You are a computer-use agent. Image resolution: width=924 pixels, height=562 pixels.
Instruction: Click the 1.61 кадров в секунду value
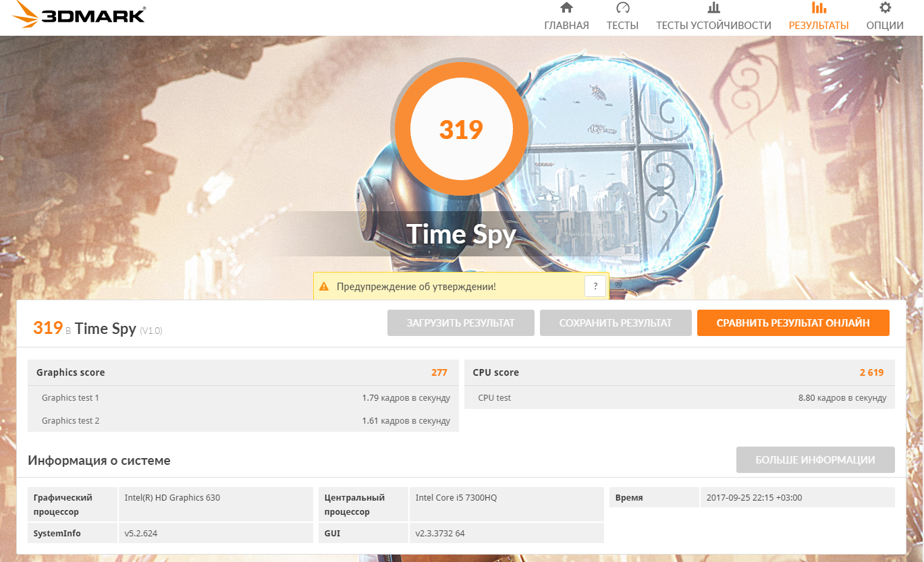[406, 421]
